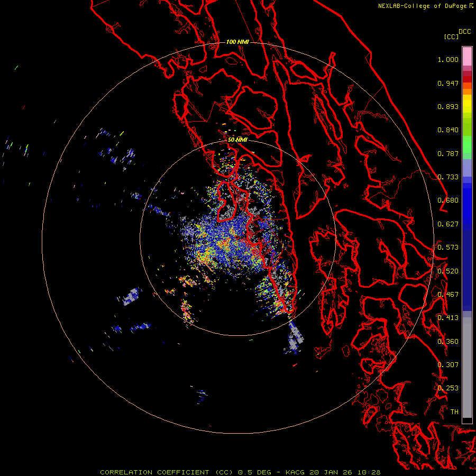Click the 0.573 value on the color scale
Image resolution: width=476 pixels, height=476 pixels.
pyautogui.click(x=448, y=248)
